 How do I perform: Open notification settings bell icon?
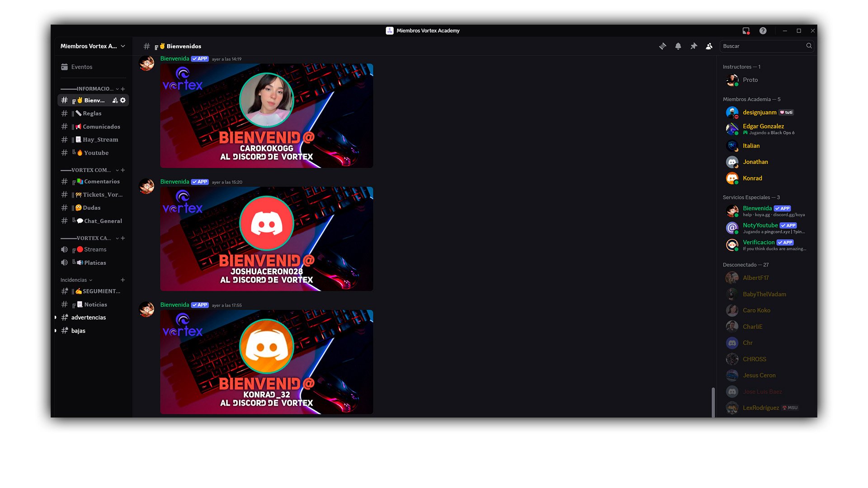678,46
